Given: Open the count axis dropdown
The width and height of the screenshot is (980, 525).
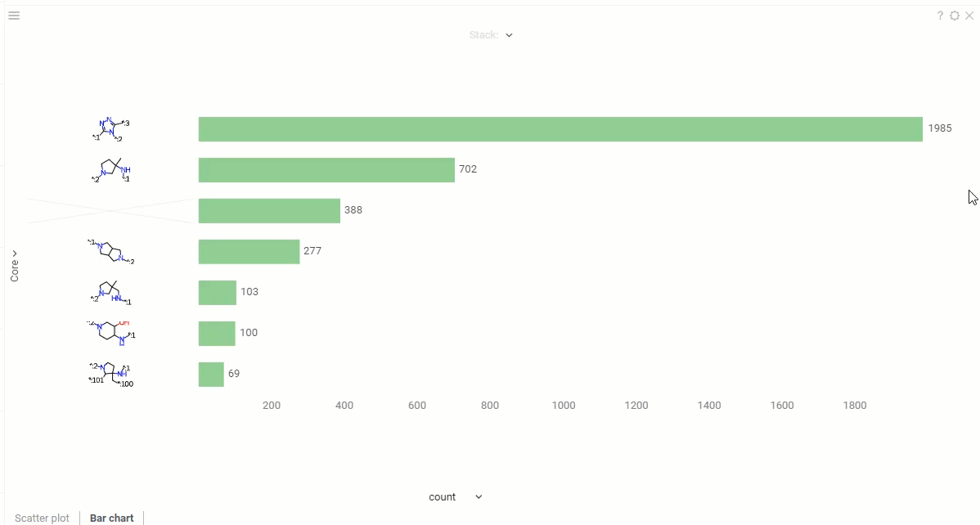Looking at the screenshot, I should tap(479, 496).
